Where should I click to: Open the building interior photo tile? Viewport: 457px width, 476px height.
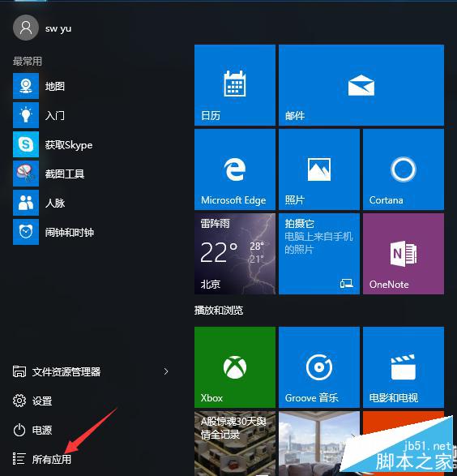click(319, 444)
